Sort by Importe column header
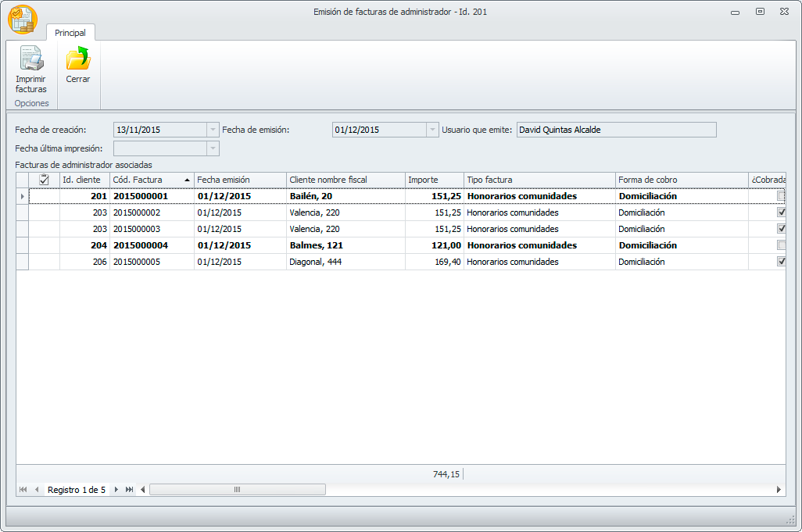802x532 pixels. 434,180
